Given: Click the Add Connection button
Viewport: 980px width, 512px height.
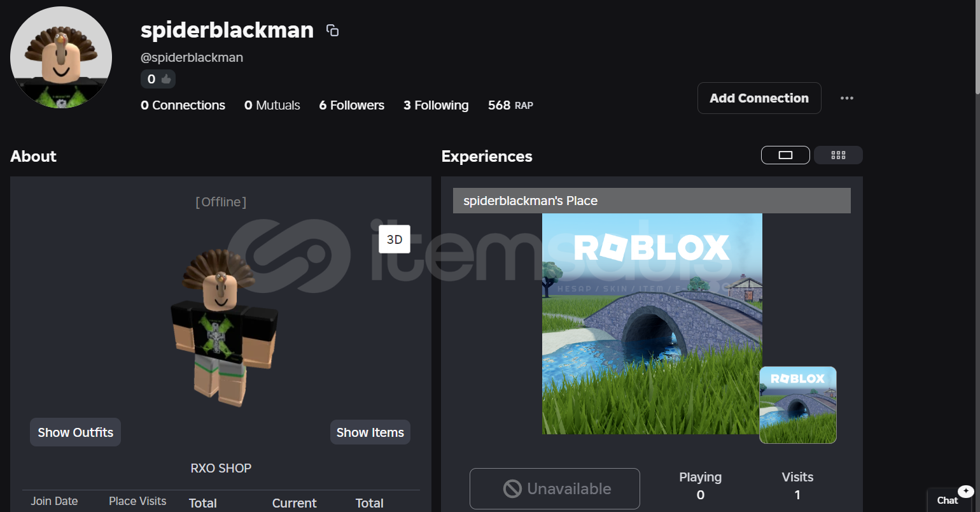Looking at the screenshot, I should pyautogui.click(x=759, y=98).
